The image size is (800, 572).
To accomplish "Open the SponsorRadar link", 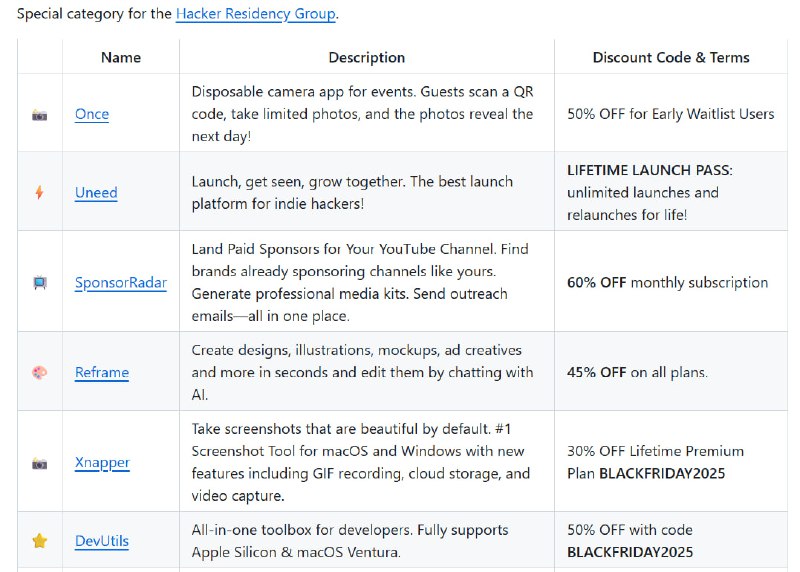I will 120,283.
